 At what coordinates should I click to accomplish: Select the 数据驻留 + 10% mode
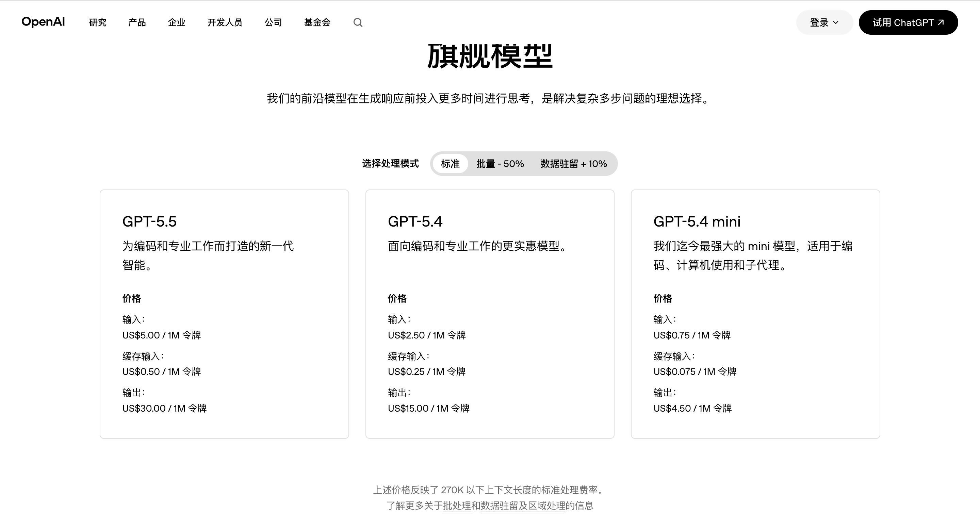point(574,164)
